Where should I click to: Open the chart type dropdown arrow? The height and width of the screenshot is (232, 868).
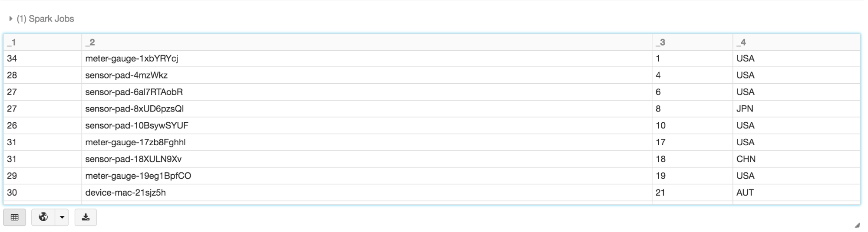(x=62, y=217)
